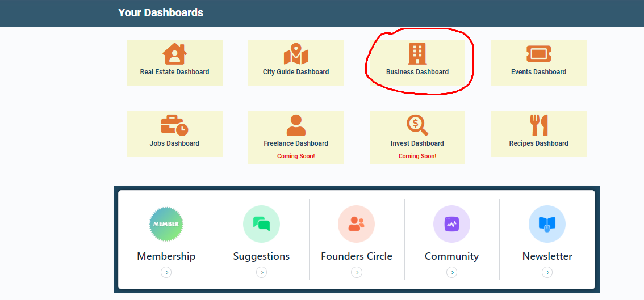The image size is (644, 300).
Task: Select the Founders Circle people icon
Action: 357,224
